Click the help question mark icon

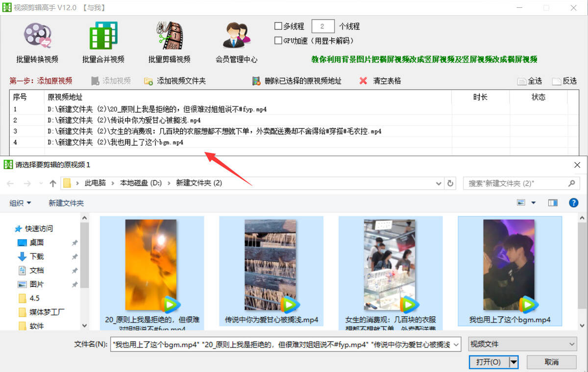tap(573, 203)
